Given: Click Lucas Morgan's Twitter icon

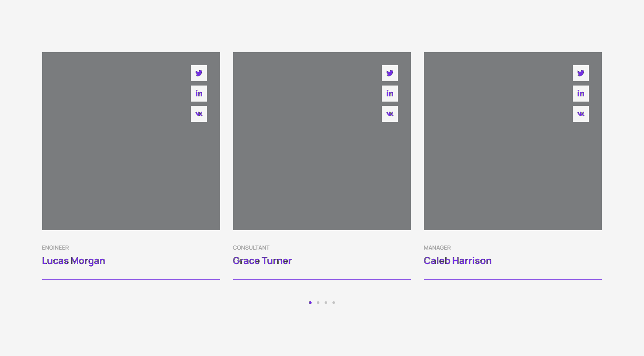Looking at the screenshot, I should tap(199, 73).
